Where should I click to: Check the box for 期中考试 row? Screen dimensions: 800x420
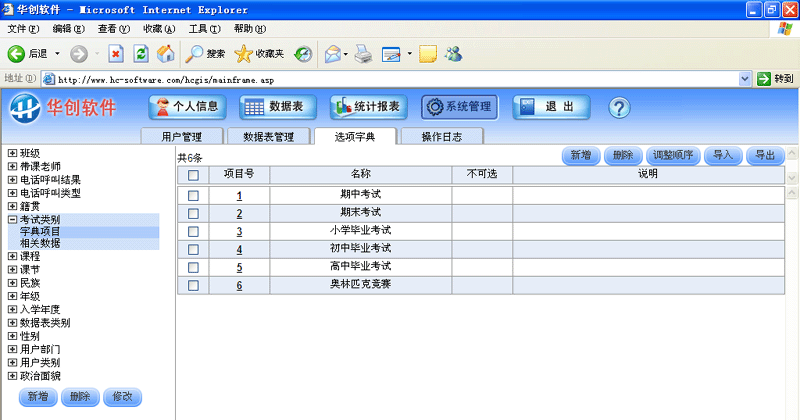coord(193,196)
